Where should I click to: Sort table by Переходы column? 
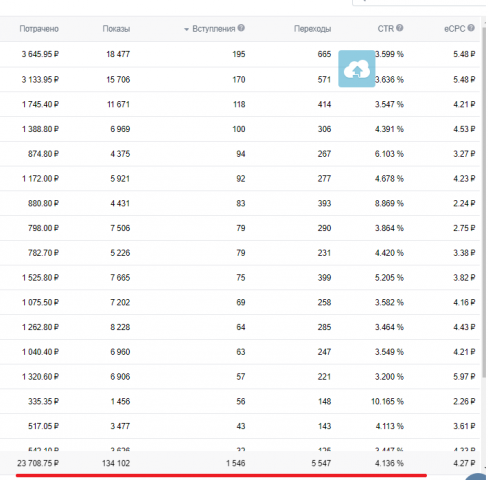pyautogui.click(x=312, y=29)
